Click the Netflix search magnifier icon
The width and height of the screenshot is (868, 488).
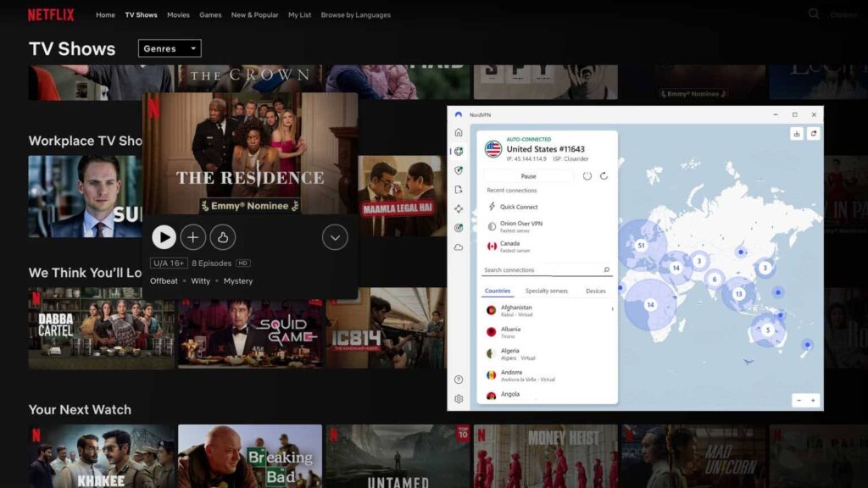click(815, 14)
